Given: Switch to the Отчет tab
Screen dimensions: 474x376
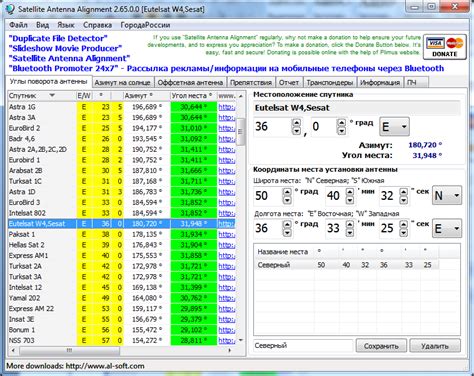Looking at the screenshot, I should point(289,82).
